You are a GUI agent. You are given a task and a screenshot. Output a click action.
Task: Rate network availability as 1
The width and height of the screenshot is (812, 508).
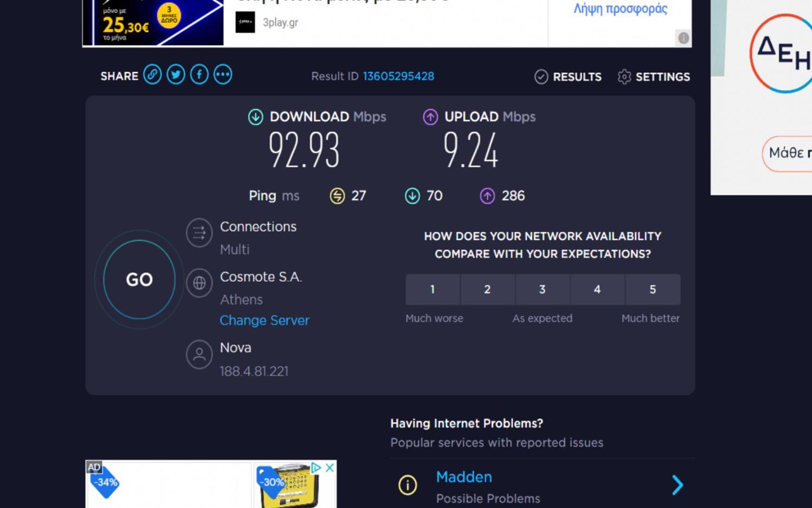pyautogui.click(x=432, y=289)
